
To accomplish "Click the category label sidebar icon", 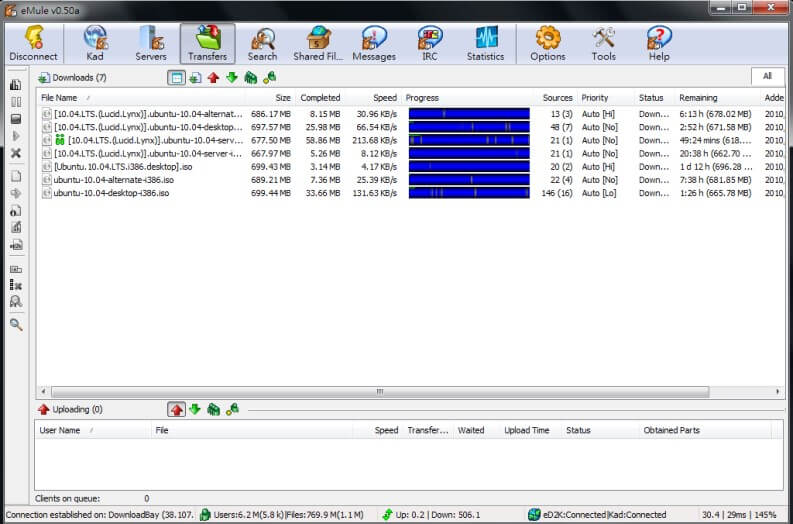I will pyautogui.click(x=16, y=269).
